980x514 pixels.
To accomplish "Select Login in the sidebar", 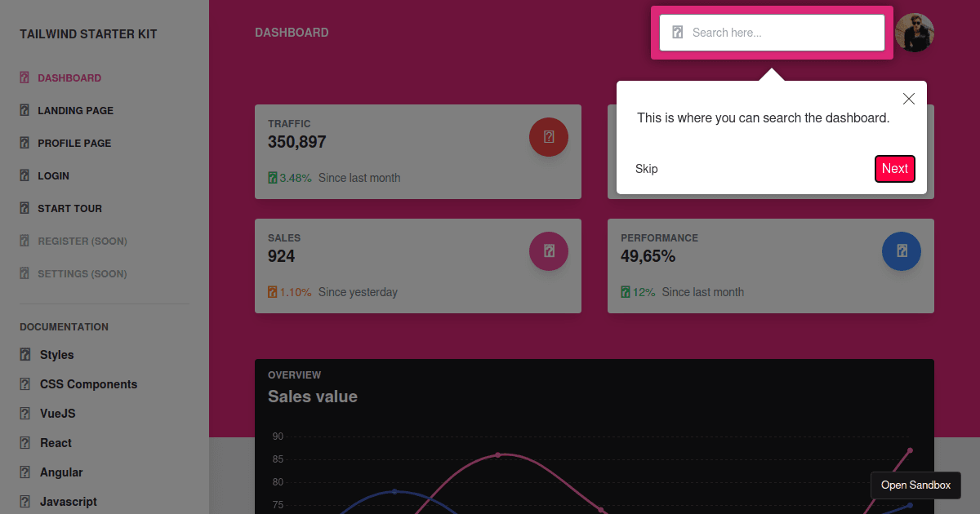I will (53, 176).
